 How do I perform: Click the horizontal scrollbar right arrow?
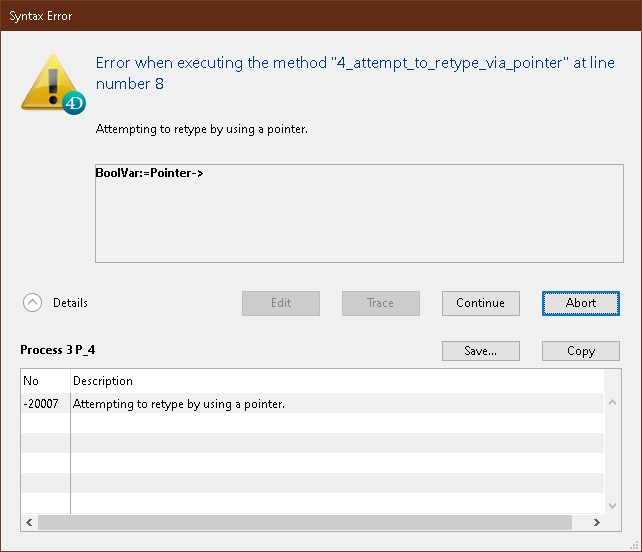(x=597, y=522)
